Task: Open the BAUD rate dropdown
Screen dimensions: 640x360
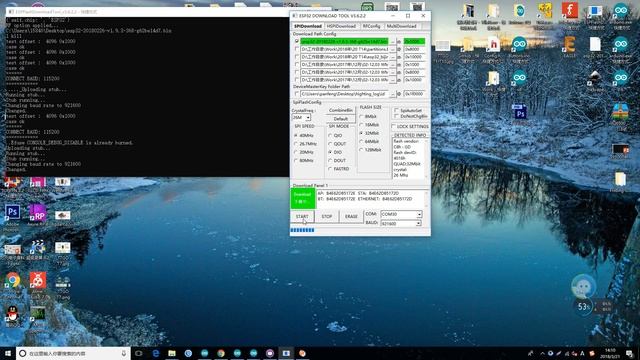Action: pyautogui.click(x=418, y=224)
